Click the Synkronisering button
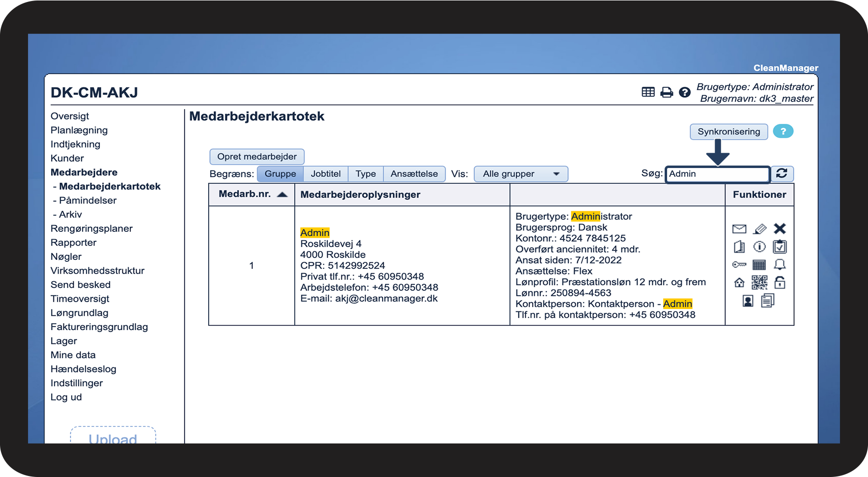 coord(728,132)
